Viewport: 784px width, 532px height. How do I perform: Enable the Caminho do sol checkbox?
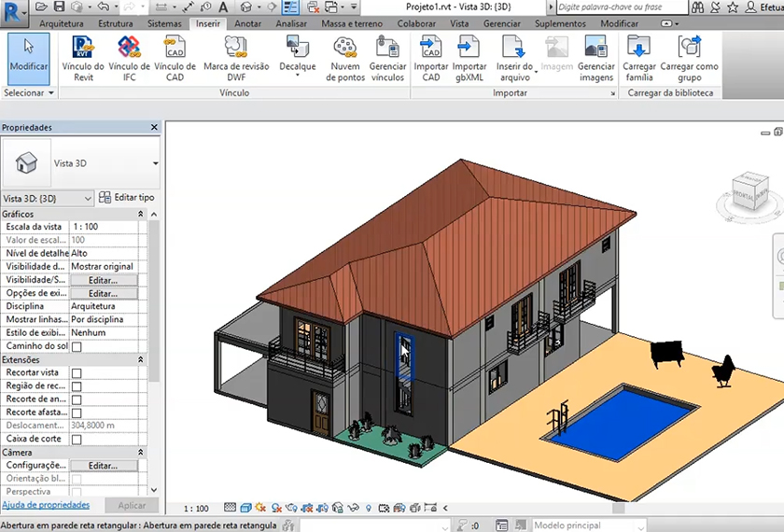pyautogui.click(x=77, y=346)
